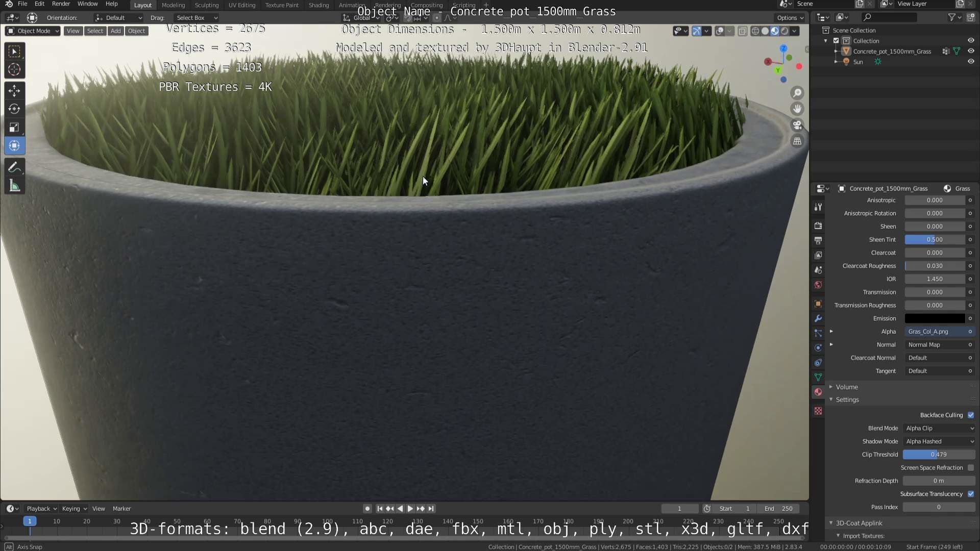Screen dimensions: 980x551
Task: Activate the Select Box tool
Action: point(14,52)
